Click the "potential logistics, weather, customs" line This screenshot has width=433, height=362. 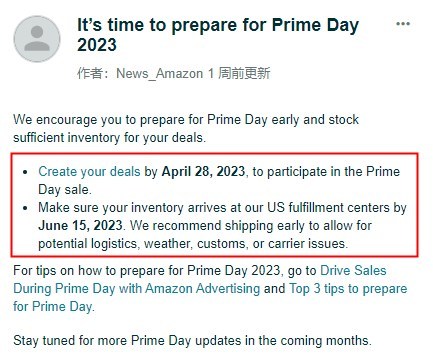[x=193, y=244]
